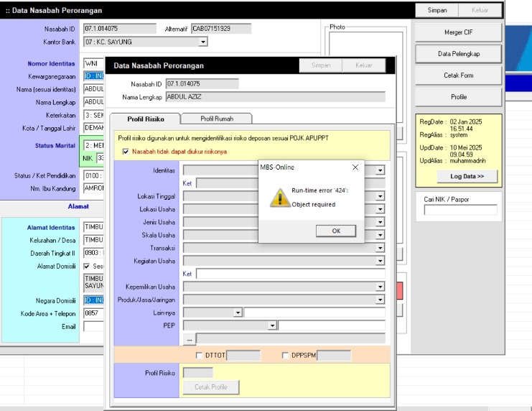
Task: Expand the Kantor Bank dropdown
Action: [x=203, y=42]
